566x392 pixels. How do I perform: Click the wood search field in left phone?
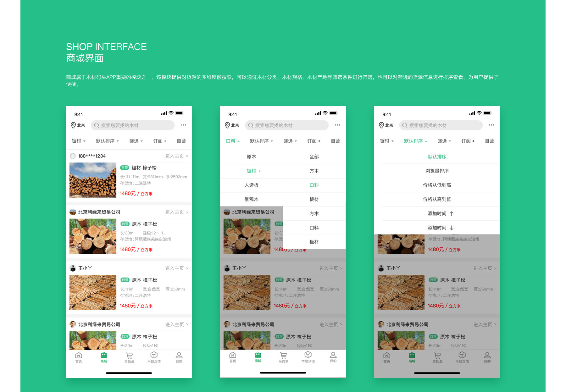click(x=133, y=125)
